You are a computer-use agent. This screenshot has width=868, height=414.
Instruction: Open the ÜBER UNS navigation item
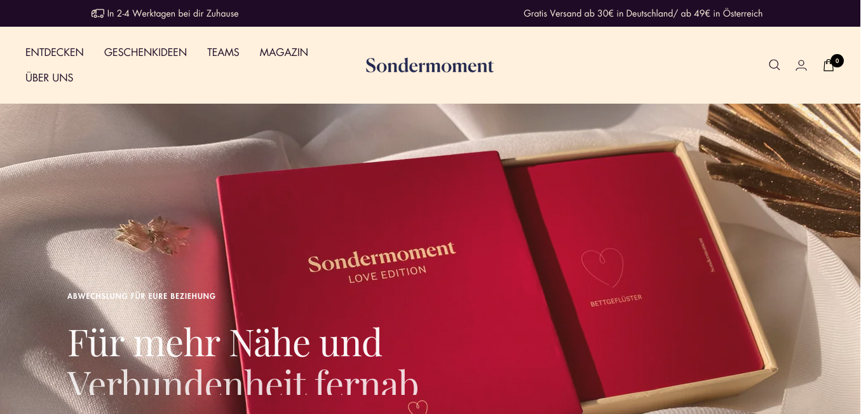coord(50,78)
